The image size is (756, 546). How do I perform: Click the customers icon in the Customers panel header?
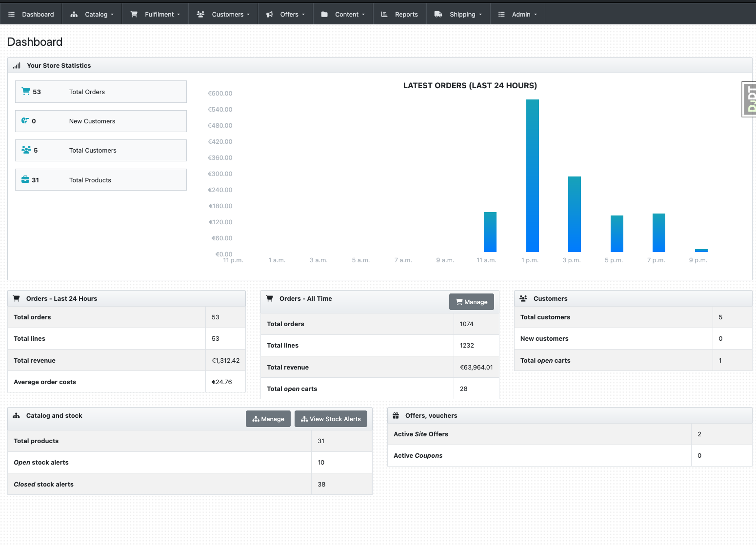[524, 298]
